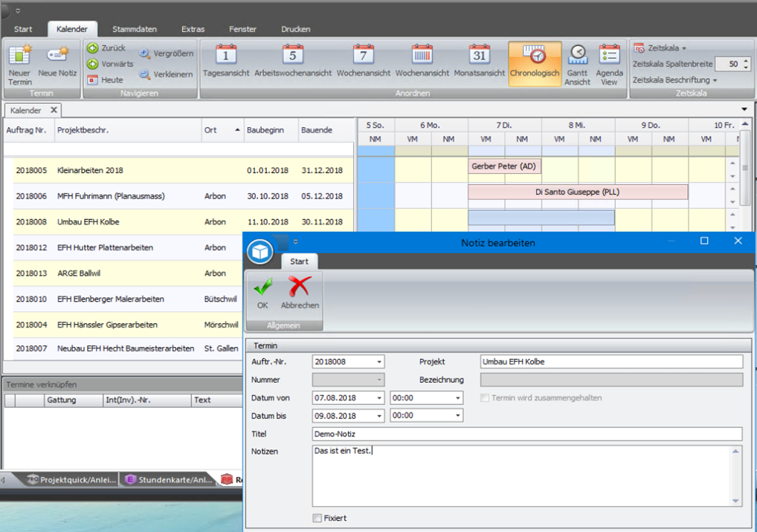This screenshot has width=757, height=532.
Task: Open the Fenster ribbon tab
Action: [x=243, y=29]
